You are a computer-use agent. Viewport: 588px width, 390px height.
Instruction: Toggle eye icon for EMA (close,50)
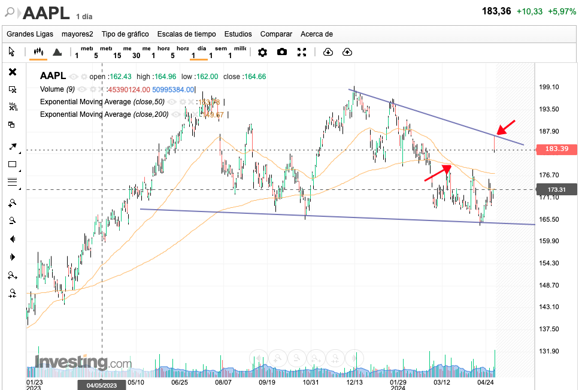pos(172,102)
